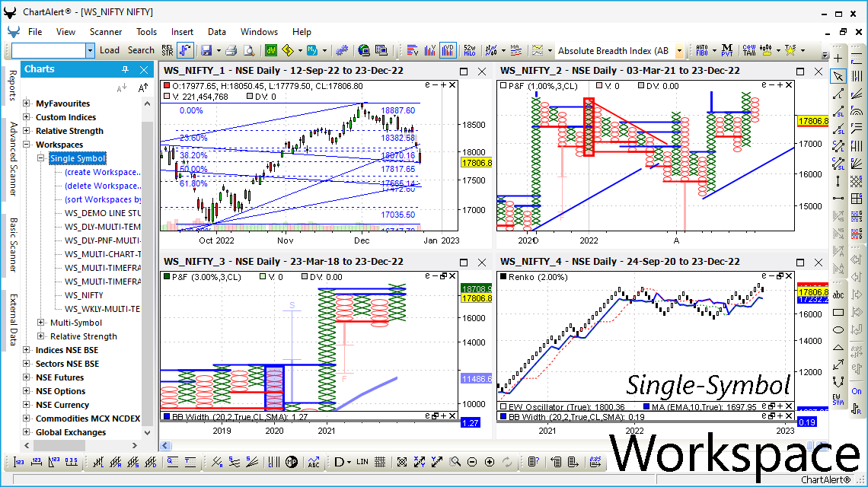Viewport: 868px width, 487px height.
Task: Open the Absolute Breadth Index dropdown
Action: pyautogui.click(x=679, y=50)
